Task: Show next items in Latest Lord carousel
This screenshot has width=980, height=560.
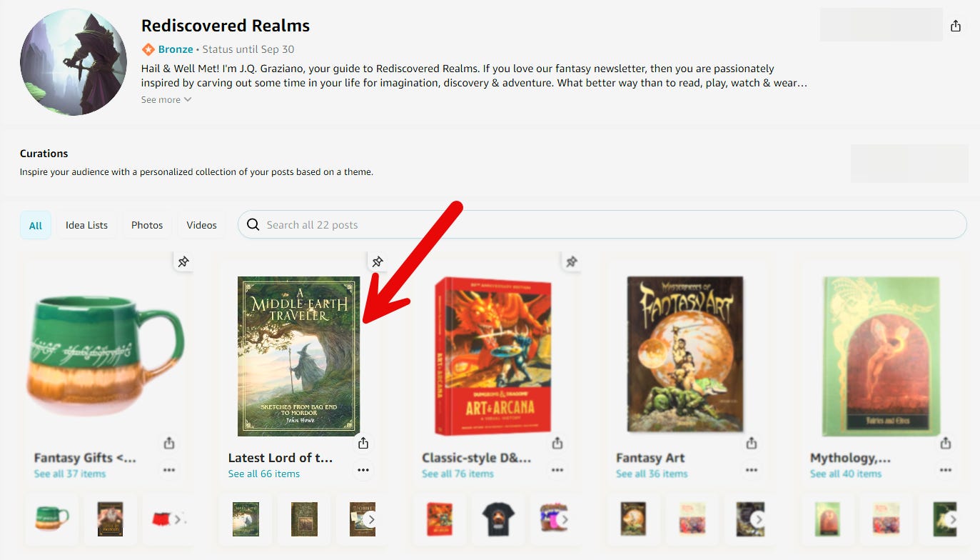Action: pyautogui.click(x=370, y=519)
